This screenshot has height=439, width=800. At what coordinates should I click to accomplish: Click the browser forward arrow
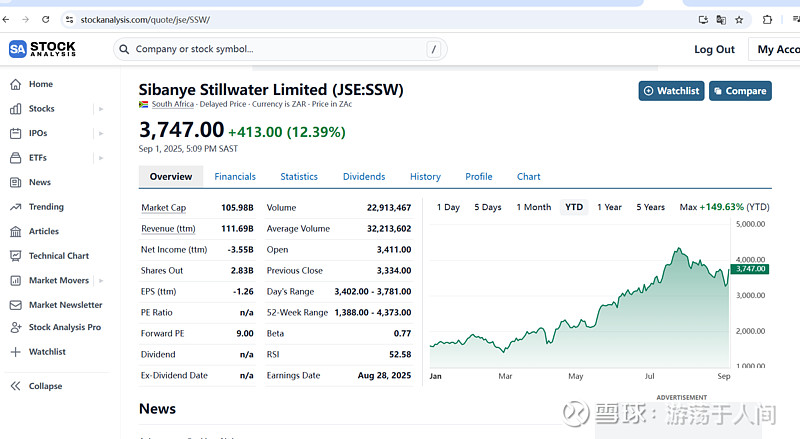[26, 20]
